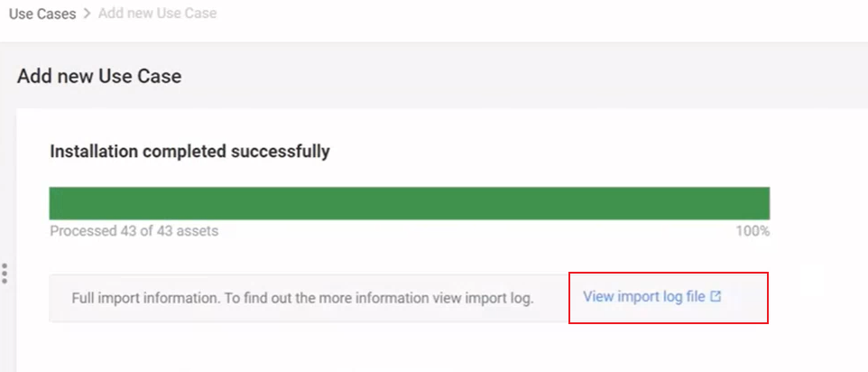The image size is (868, 372).
Task: Select the Add new Use Case breadcrumb
Action: [x=157, y=14]
